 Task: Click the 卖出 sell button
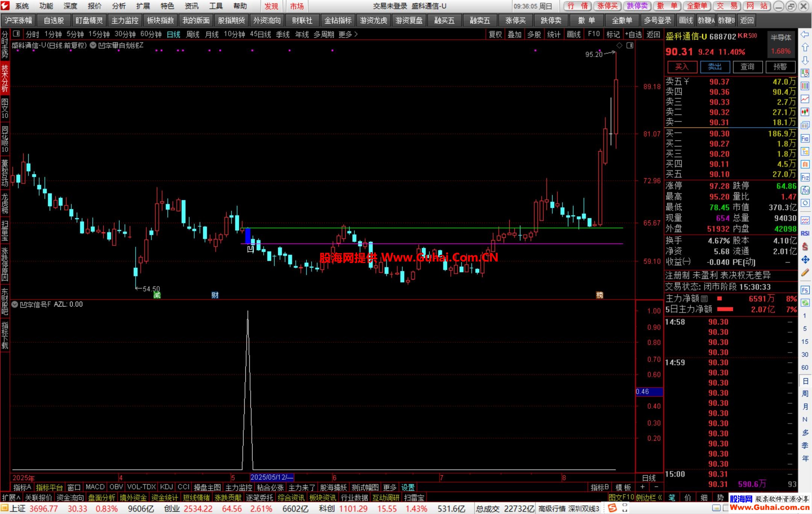pos(715,67)
